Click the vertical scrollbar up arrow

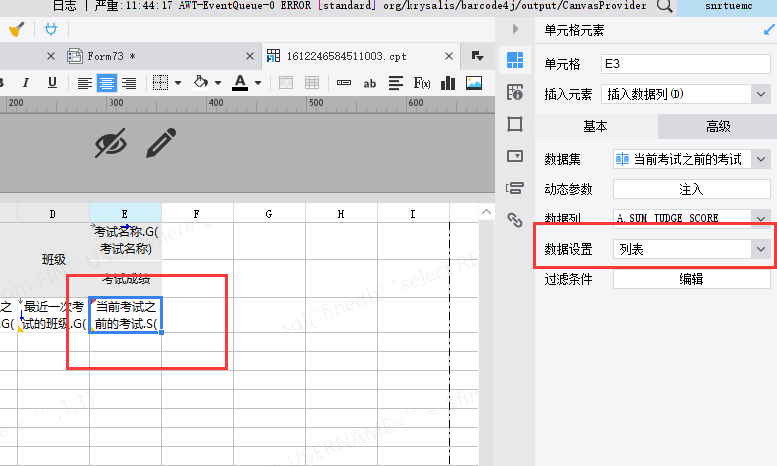(x=487, y=212)
